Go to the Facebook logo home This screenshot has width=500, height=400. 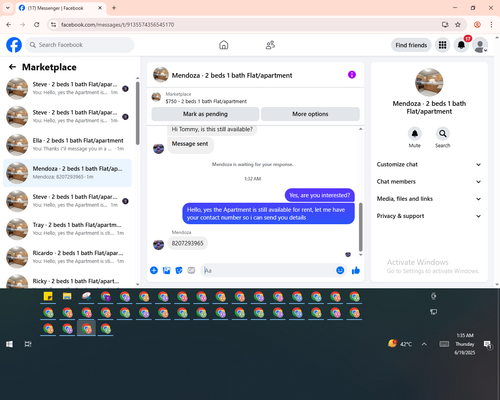click(14, 45)
